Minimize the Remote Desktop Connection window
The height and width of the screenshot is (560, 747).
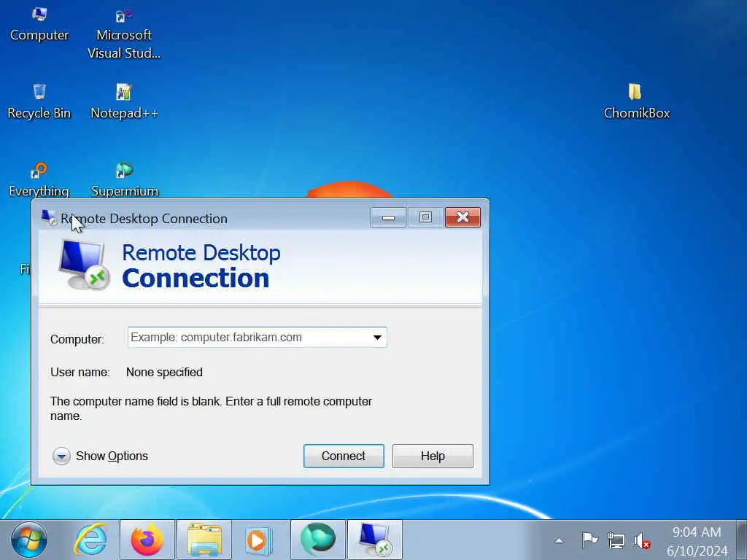388,217
